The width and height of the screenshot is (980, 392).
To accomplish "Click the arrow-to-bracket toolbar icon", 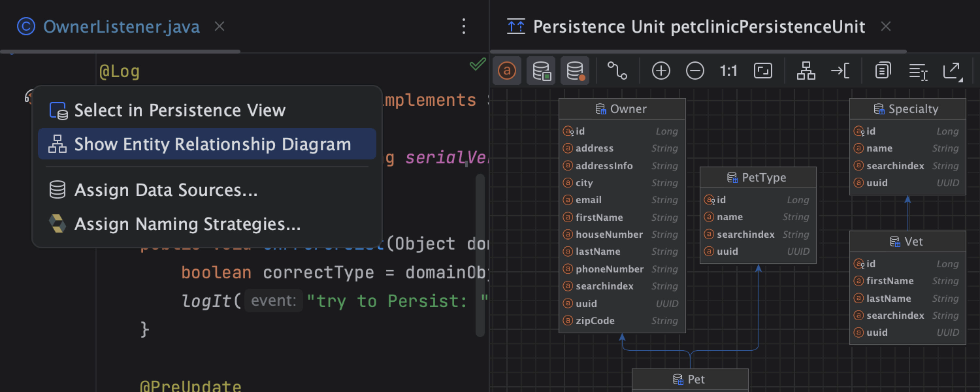I will coord(840,71).
